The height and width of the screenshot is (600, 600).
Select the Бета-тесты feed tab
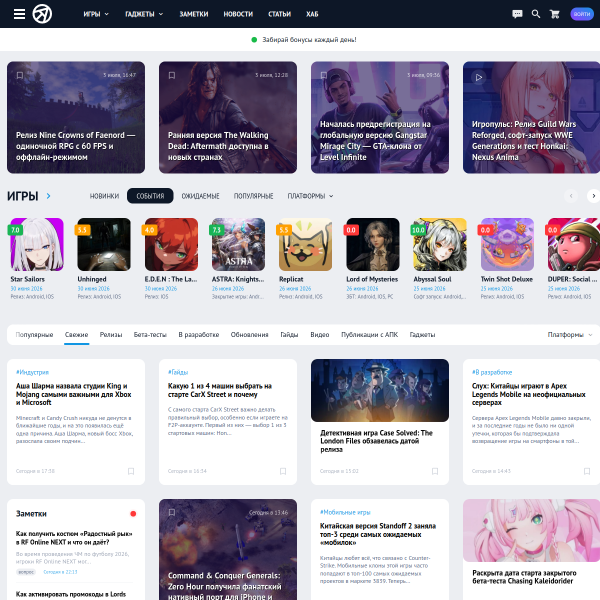coord(150,335)
